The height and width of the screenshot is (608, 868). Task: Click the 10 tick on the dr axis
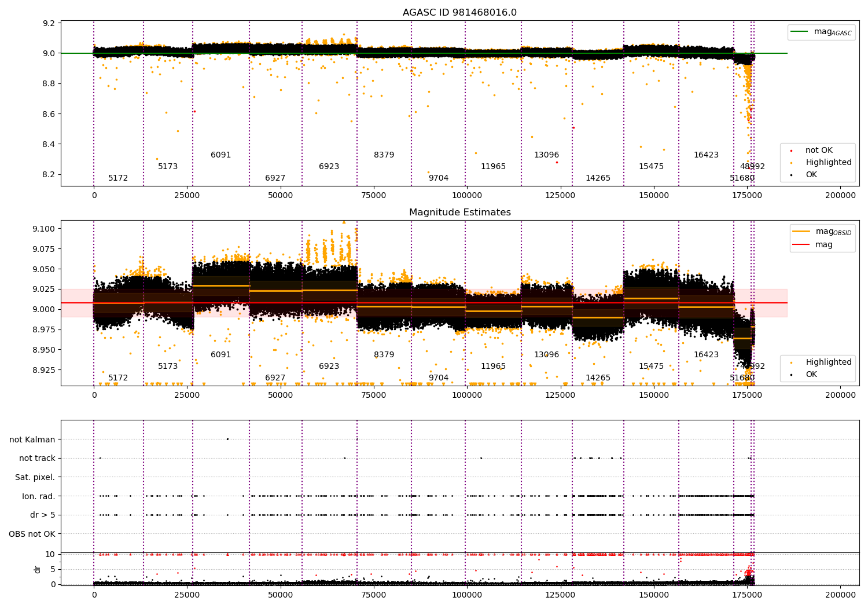point(50,554)
